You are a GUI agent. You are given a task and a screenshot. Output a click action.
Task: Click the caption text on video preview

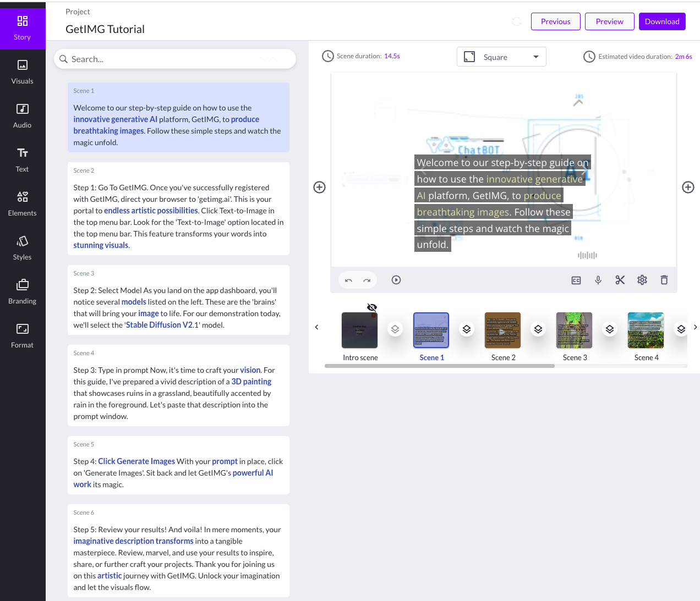pos(502,203)
